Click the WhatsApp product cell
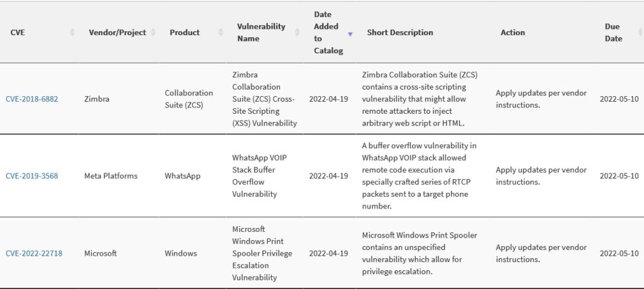Screen dimensions: 644x289 click(182, 176)
